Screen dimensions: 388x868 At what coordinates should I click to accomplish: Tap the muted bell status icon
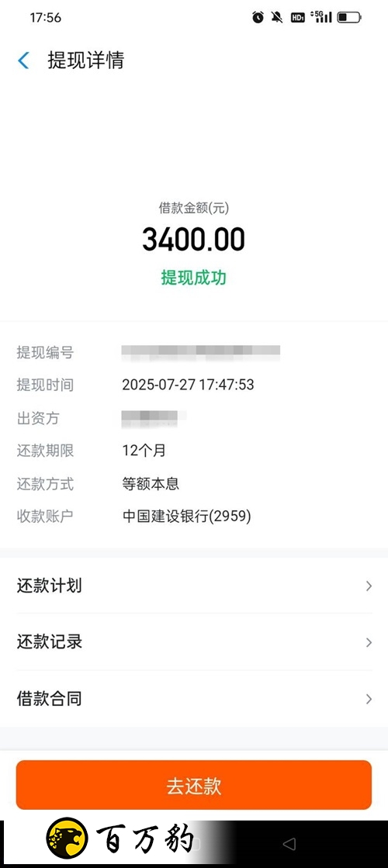[277, 17]
